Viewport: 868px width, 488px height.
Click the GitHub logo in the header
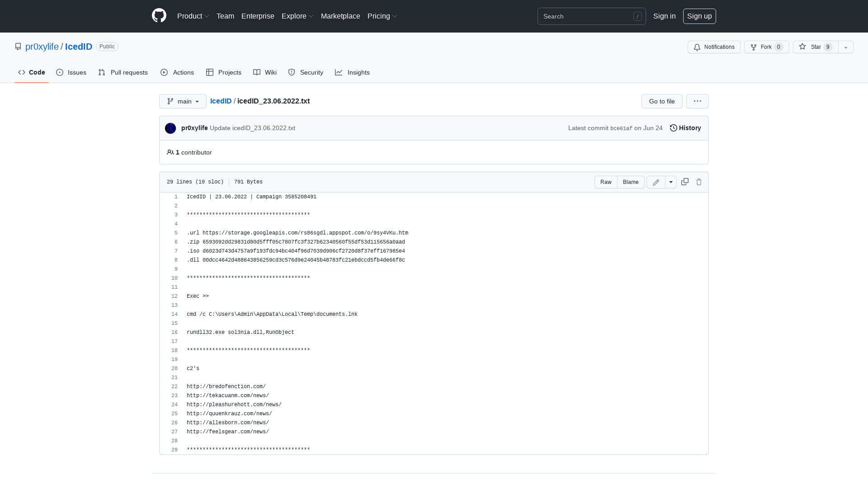point(159,16)
